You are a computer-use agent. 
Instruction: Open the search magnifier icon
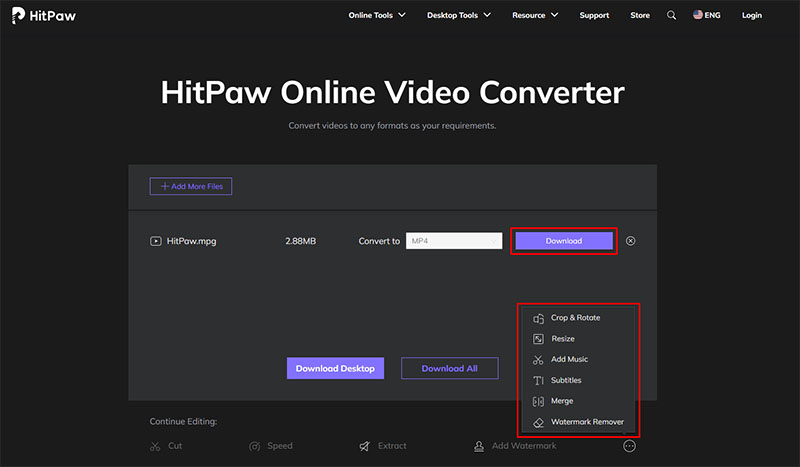tap(671, 15)
